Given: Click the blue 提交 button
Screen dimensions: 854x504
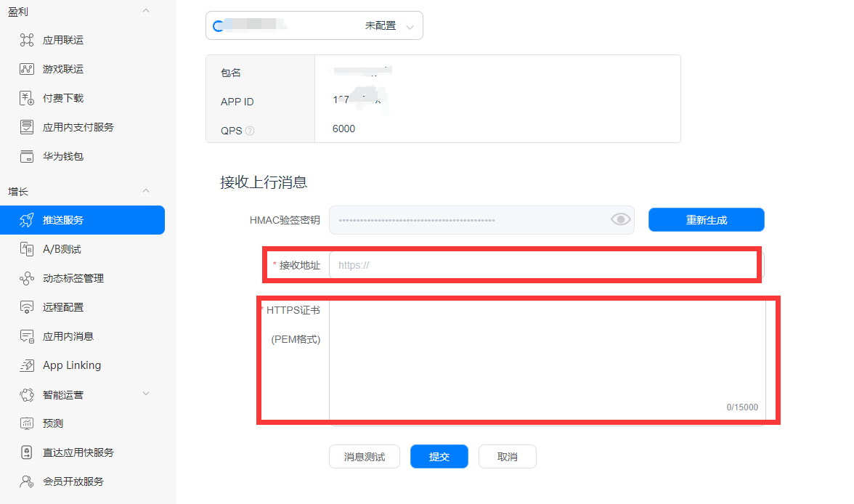Looking at the screenshot, I should 439,457.
